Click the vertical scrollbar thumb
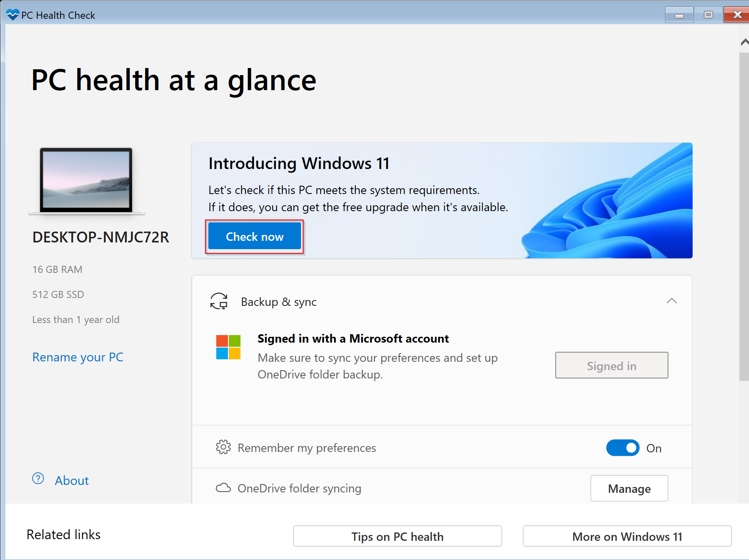Image resolution: width=749 pixels, height=560 pixels. point(744,217)
